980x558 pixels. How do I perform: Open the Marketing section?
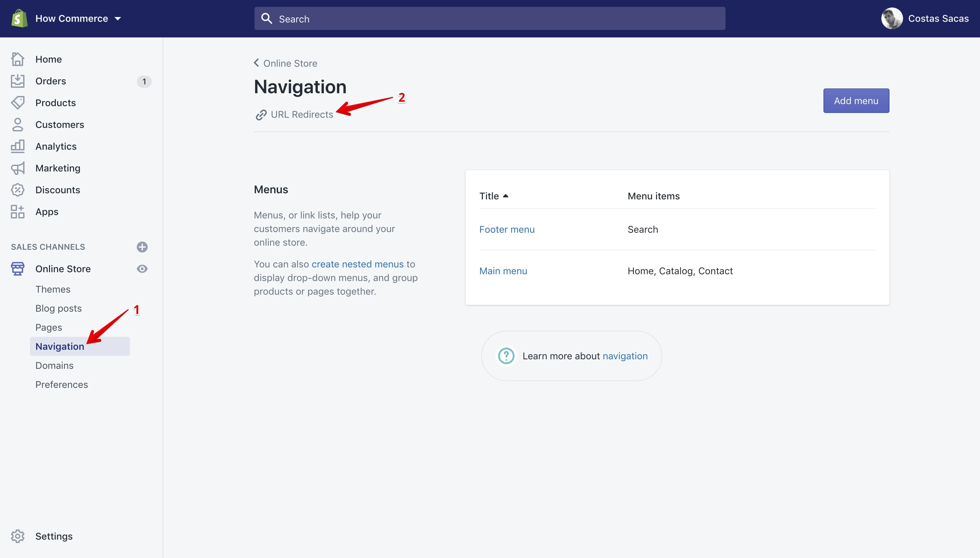58,168
